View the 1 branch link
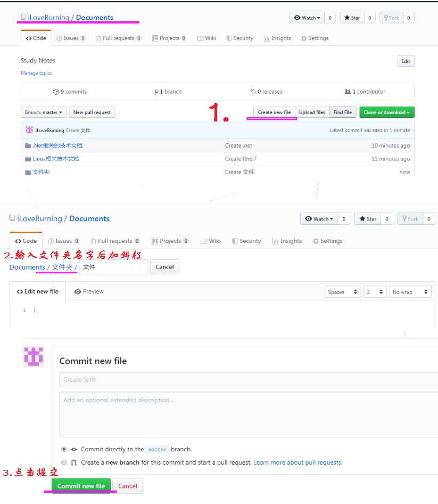 pyautogui.click(x=168, y=92)
